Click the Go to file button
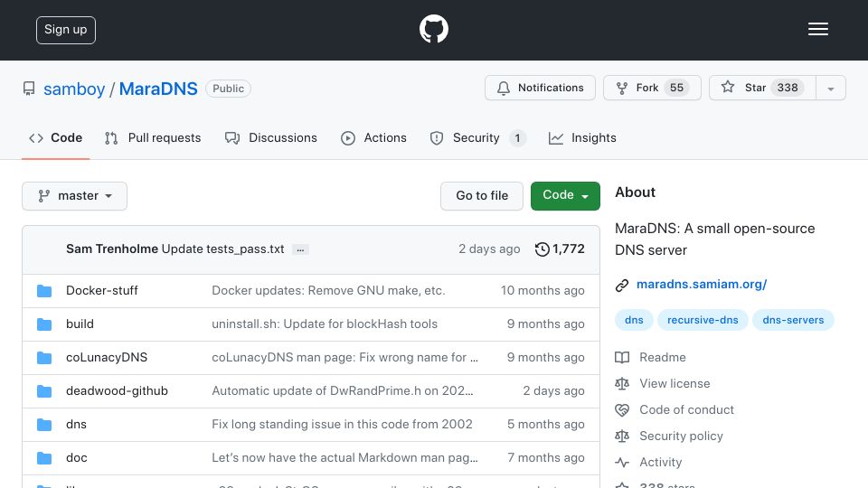 coord(482,196)
